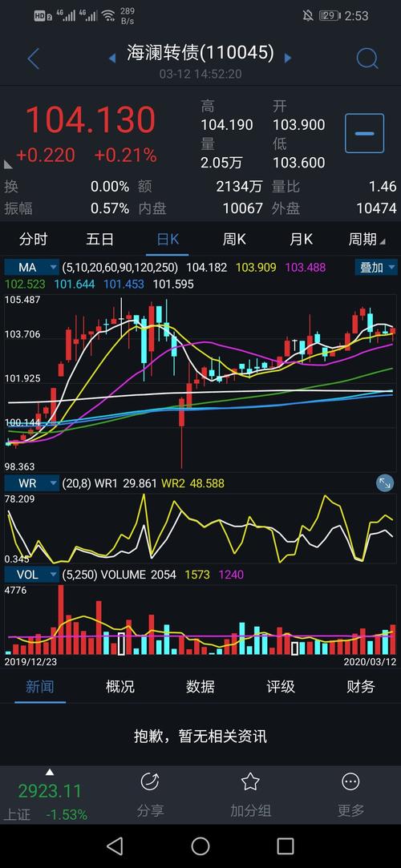
Task: Expand the 叠加 overlay dropdown
Action: (377, 268)
